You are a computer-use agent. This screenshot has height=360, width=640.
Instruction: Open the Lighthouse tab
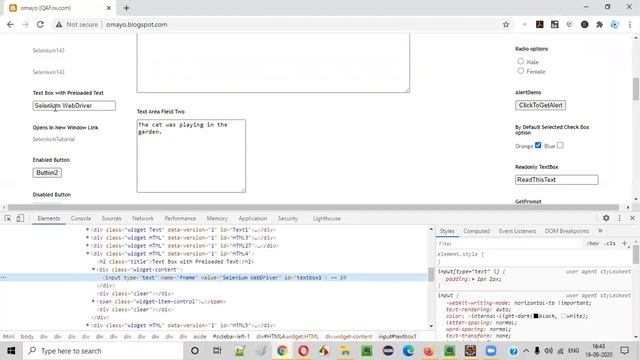(x=327, y=218)
